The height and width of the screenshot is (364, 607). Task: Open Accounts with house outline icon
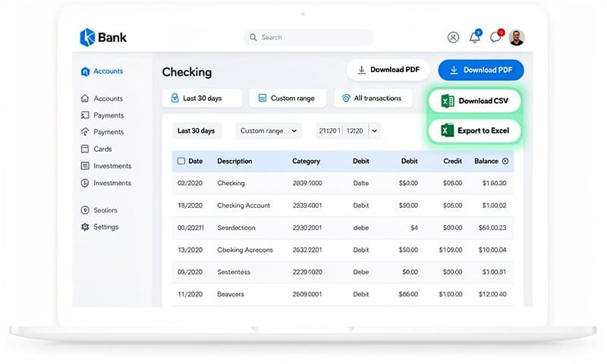tap(102, 99)
